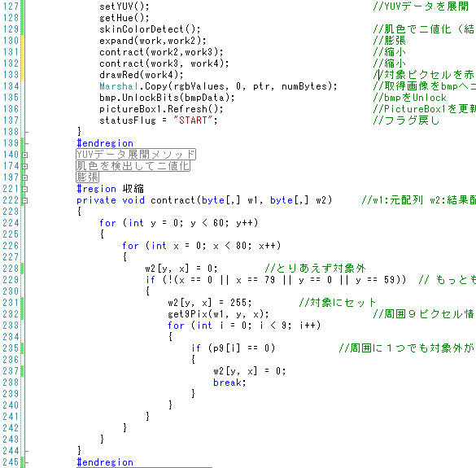Click the get9Pix(w1, y, x) call

coord(218,314)
